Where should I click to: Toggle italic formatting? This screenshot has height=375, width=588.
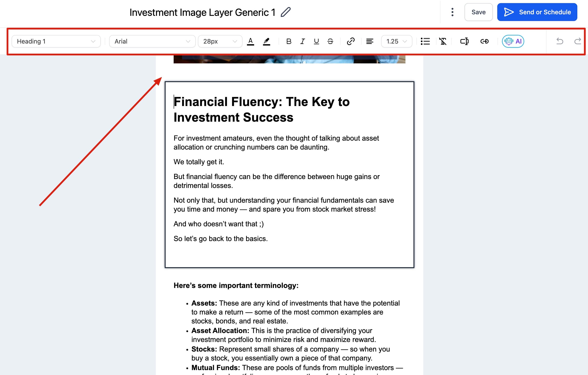(x=302, y=41)
